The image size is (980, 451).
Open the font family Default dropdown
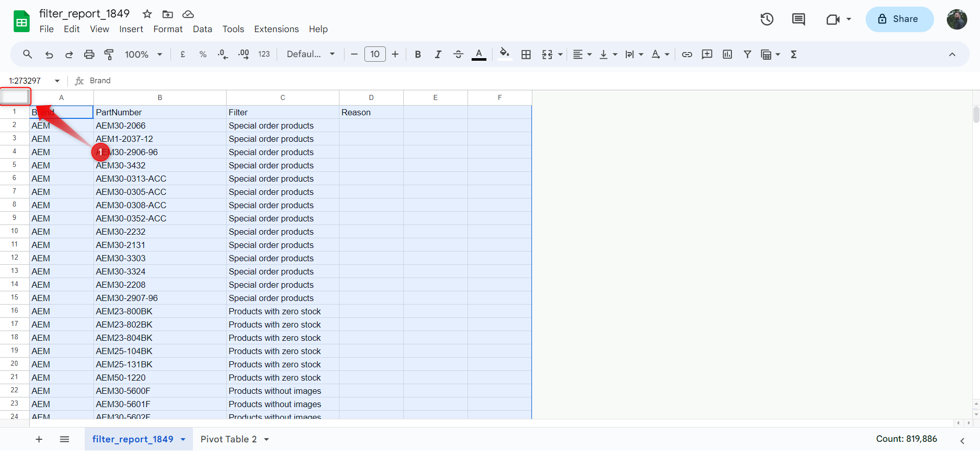coord(310,54)
